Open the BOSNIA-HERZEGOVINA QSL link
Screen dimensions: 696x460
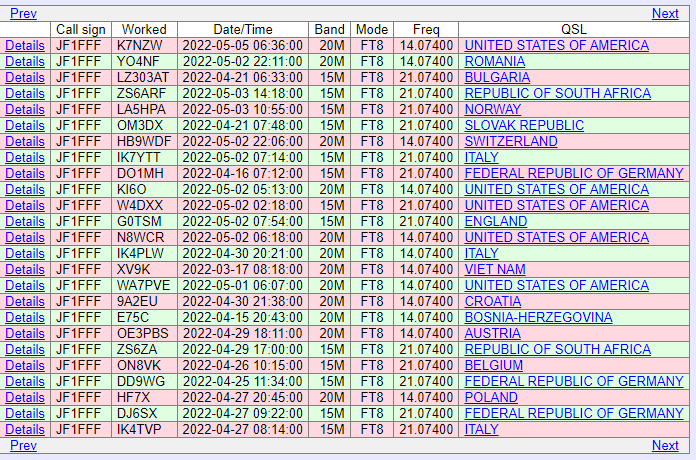538,317
